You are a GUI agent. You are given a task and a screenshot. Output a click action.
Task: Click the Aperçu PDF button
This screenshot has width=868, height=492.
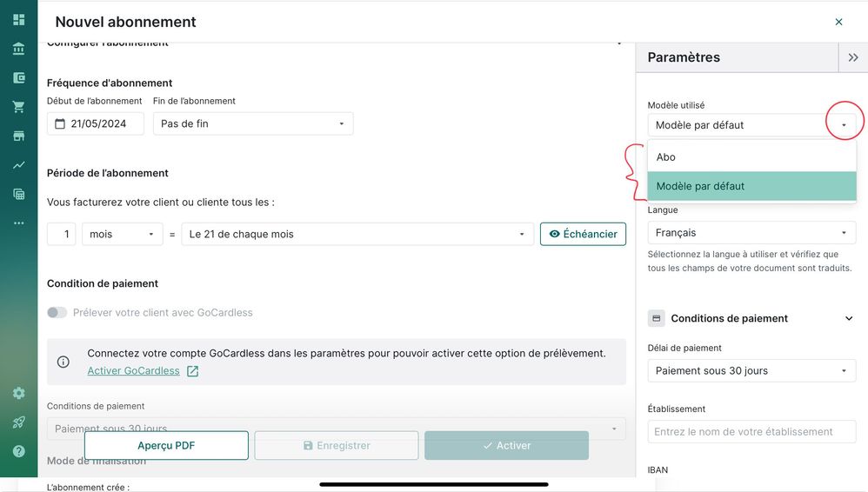pos(166,445)
